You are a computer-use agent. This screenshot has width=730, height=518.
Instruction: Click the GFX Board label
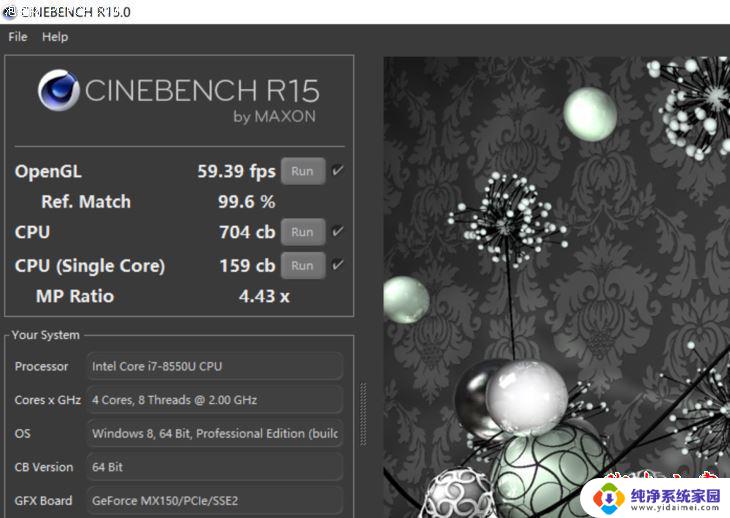[x=43, y=500]
